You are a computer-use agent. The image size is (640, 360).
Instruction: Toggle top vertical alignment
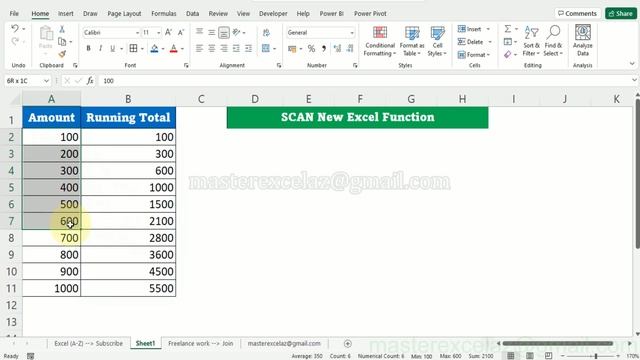click(199, 32)
